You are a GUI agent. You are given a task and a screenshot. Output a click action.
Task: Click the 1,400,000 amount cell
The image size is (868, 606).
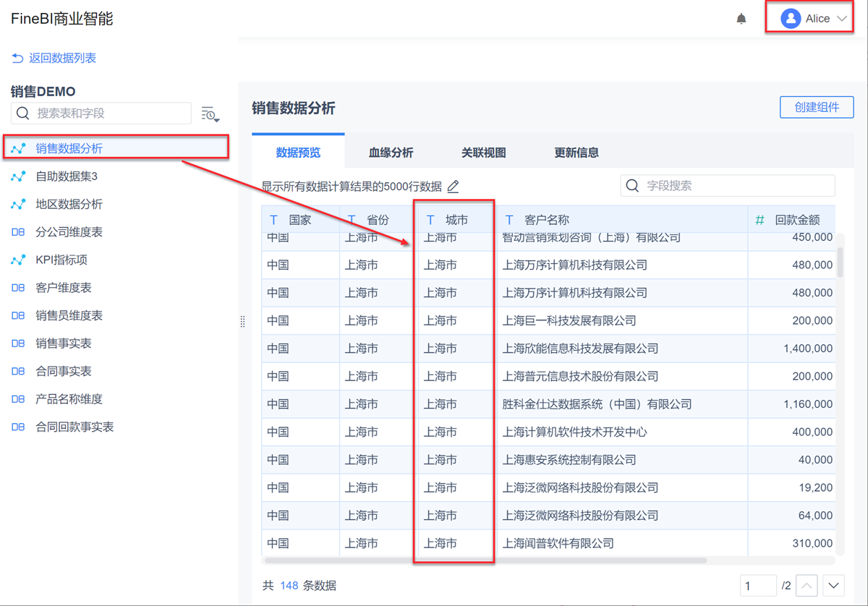click(791, 349)
